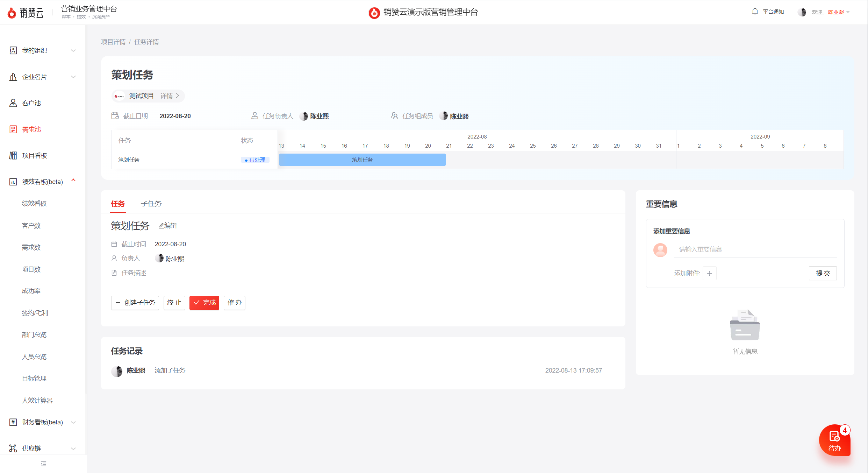Mark task done with 完成 button
868x473 pixels.
[x=204, y=303]
